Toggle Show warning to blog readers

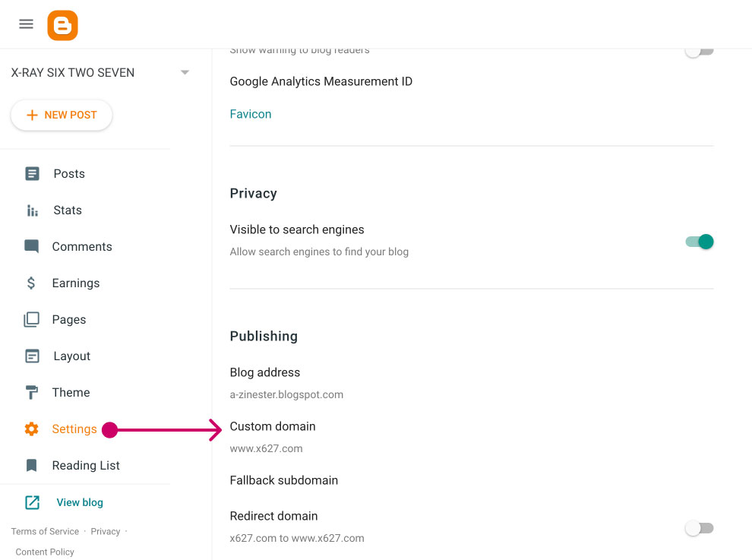pyautogui.click(x=699, y=52)
